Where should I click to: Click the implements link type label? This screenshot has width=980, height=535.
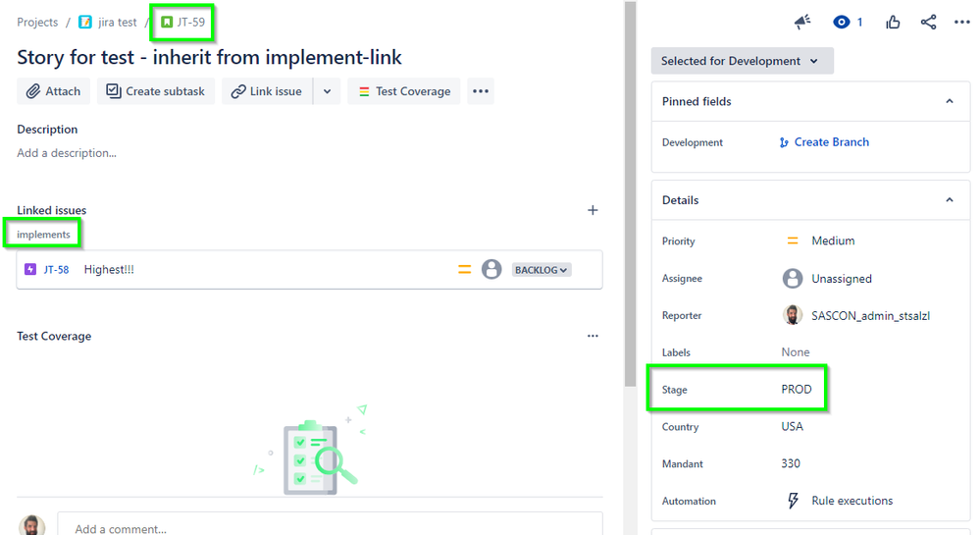pos(43,235)
